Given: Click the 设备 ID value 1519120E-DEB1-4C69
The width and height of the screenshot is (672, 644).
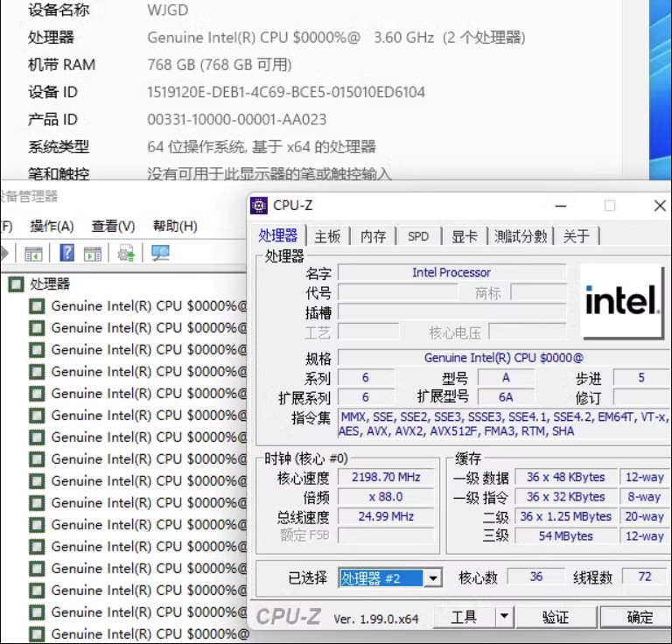Looking at the screenshot, I should (286, 92).
